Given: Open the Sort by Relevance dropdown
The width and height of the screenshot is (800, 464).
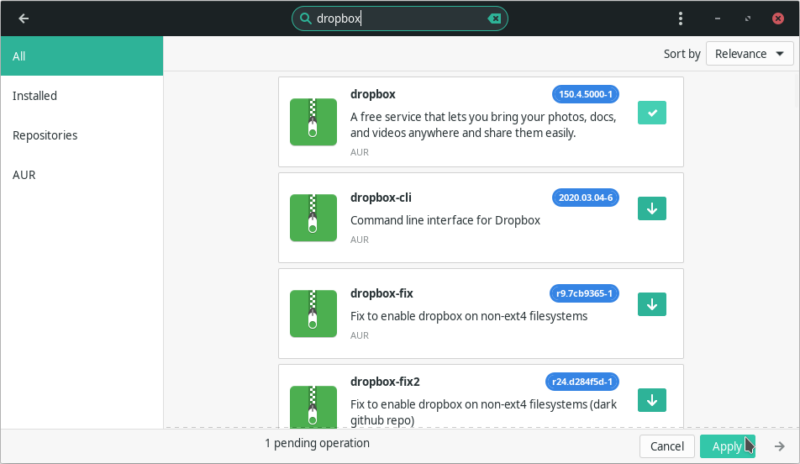Looking at the screenshot, I should pos(749,54).
